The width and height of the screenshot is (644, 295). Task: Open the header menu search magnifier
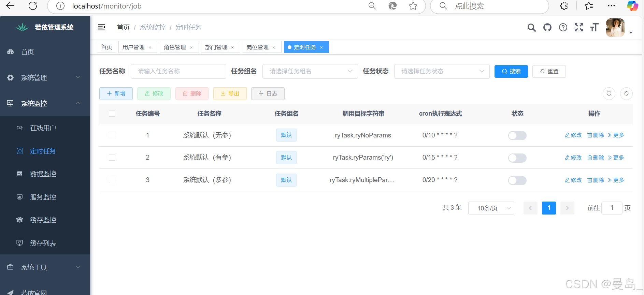(531, 28)
